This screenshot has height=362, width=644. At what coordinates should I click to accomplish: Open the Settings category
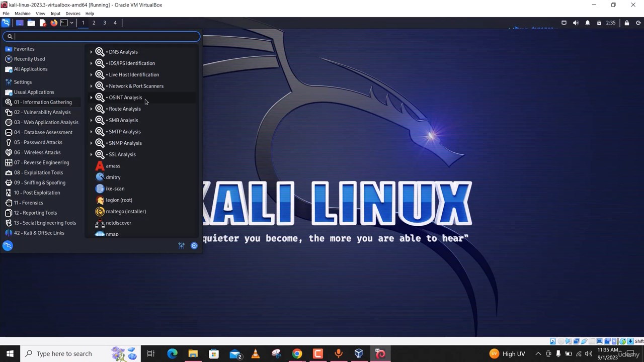tap(43, 82)
